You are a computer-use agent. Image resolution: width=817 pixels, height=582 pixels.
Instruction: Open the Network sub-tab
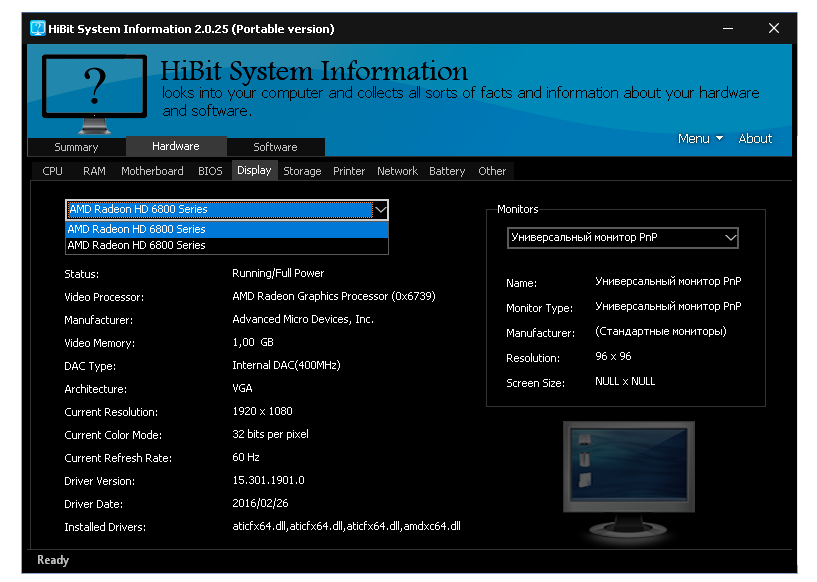(x=398, y=171)
